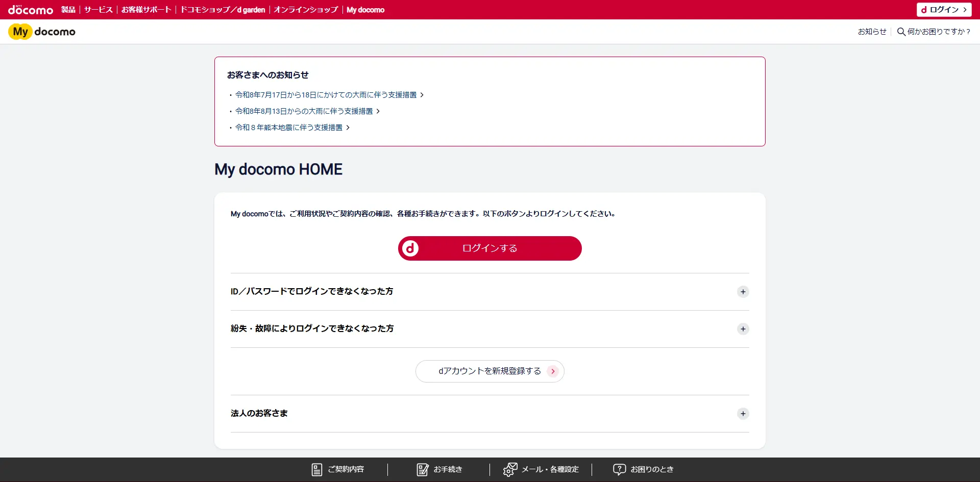The image size is (980, 482).
Task: Open the オンラインショップ menu item
Action: tap(306, 10)
